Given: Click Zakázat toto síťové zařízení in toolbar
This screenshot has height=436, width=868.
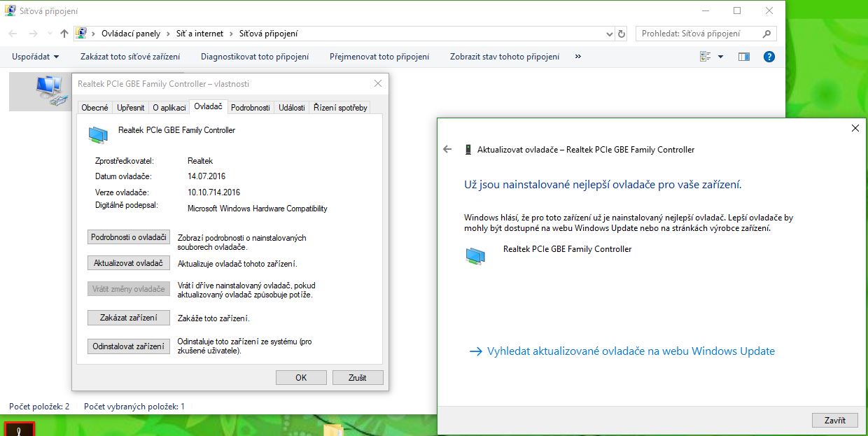Looking at the screenshot, I should [130, 57].
